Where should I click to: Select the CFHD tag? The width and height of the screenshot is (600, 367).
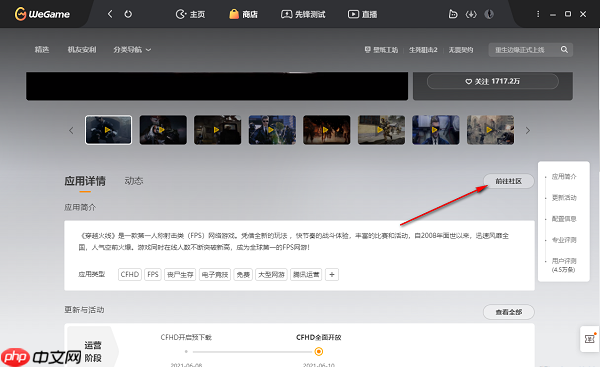(x=130, y=274)
